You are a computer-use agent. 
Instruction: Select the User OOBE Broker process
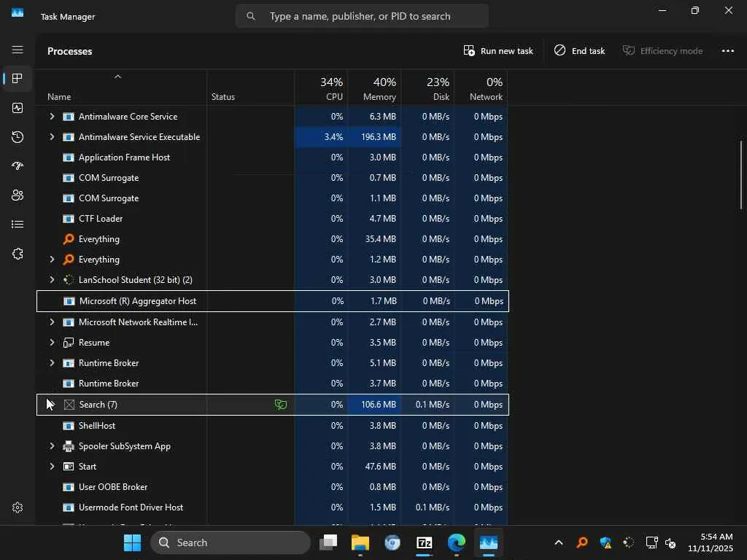click(273, 487)
